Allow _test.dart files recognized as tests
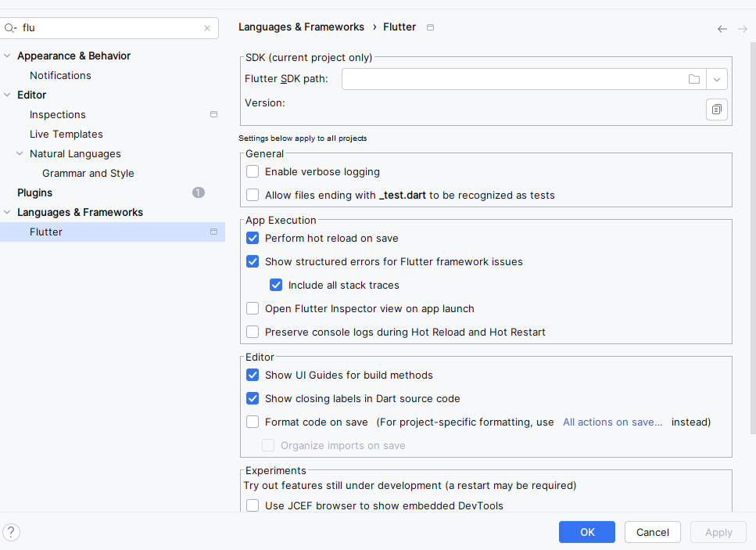 (253, 195)
